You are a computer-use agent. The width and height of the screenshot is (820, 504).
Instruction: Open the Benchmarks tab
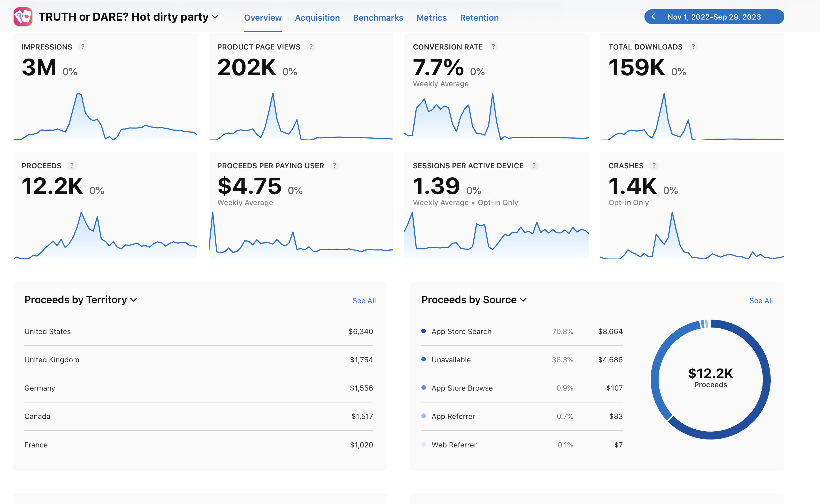[x=378, y=18]
